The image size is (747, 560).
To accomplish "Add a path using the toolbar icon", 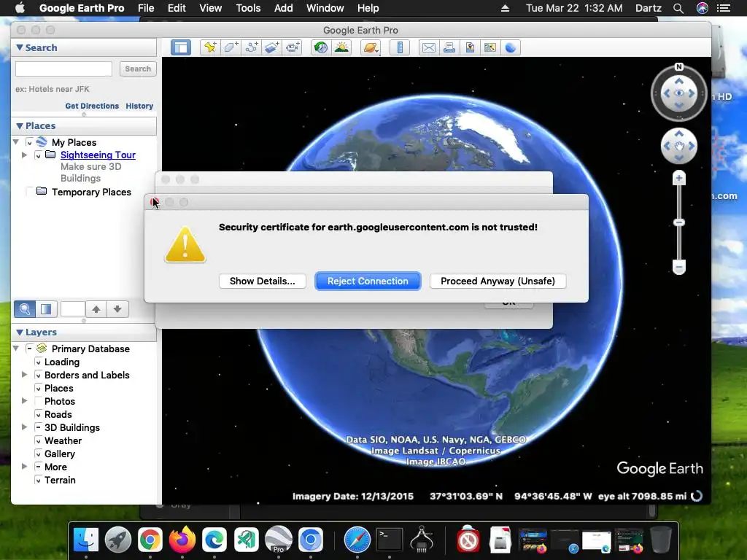I will point(252,47).
